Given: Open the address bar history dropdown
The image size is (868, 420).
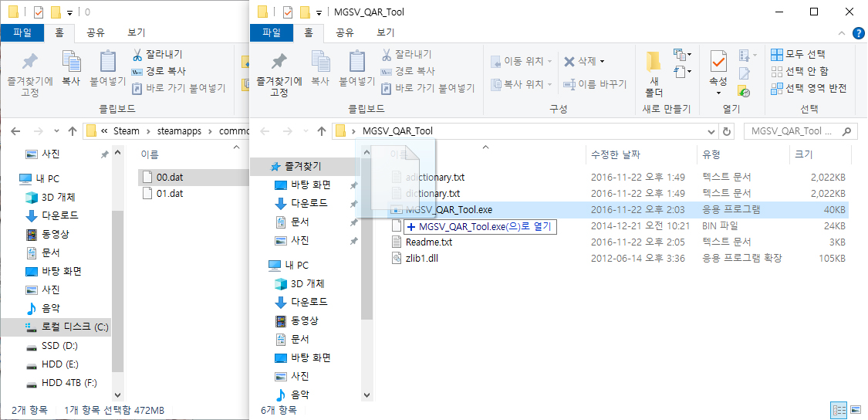Looking at the screenshot, I should coord(712,131).
